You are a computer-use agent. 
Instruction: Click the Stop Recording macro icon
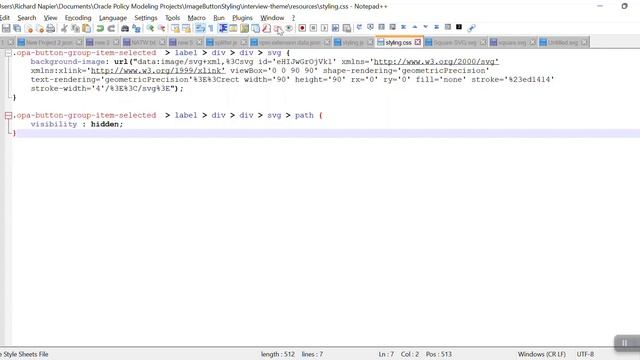pyautogui.click(x=313, y=28)
